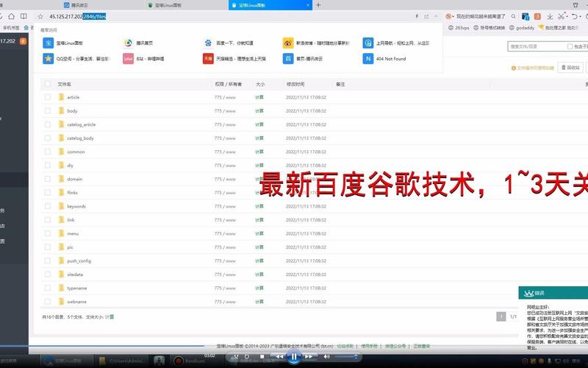Image resolution: width=588 pixels, height=368 pixels.
Task: Toggle the 包含子目录 search checkbox
Action: click(570, 46)
